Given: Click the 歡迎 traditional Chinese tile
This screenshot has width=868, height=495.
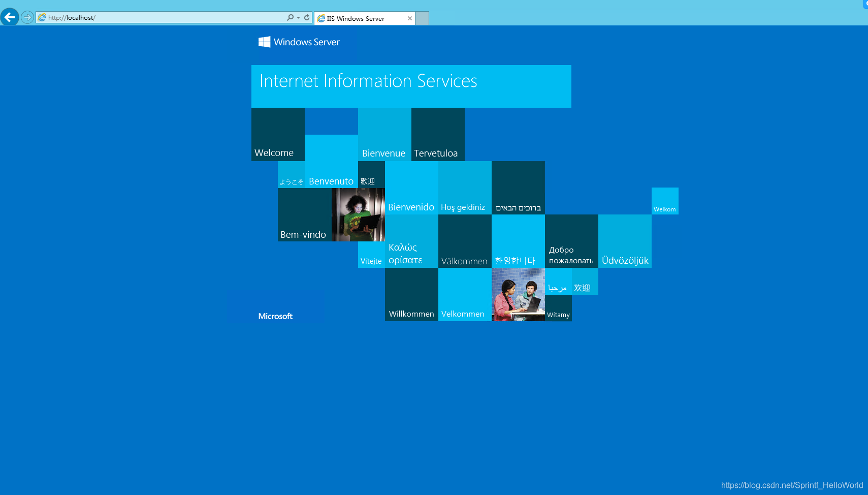Looking at the screenshot, I should (x=371, y=174).
